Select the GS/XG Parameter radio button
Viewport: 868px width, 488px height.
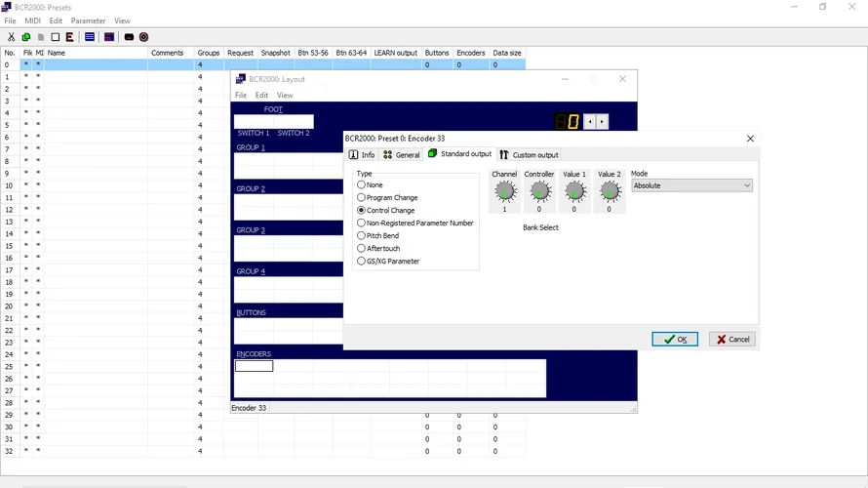[x=362, y=261]
